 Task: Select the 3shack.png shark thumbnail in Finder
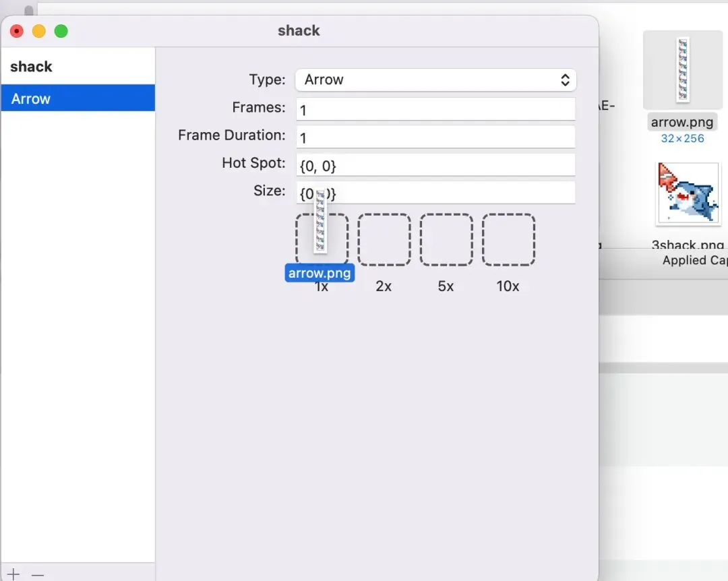(x=688, y=193)
